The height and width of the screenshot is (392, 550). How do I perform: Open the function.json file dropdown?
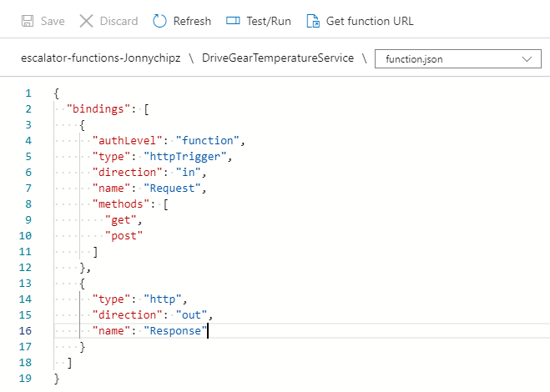point(457,58)
